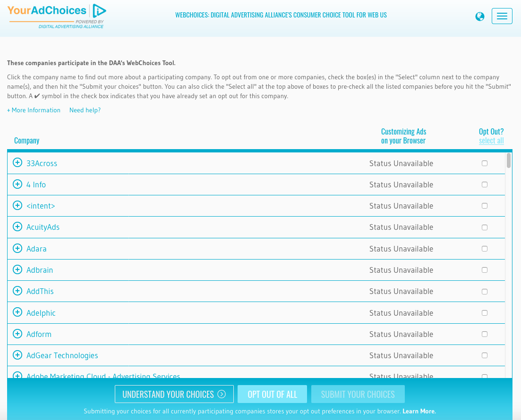Open the AcuityAds company link
521x420 pixels.
(43, 227)
